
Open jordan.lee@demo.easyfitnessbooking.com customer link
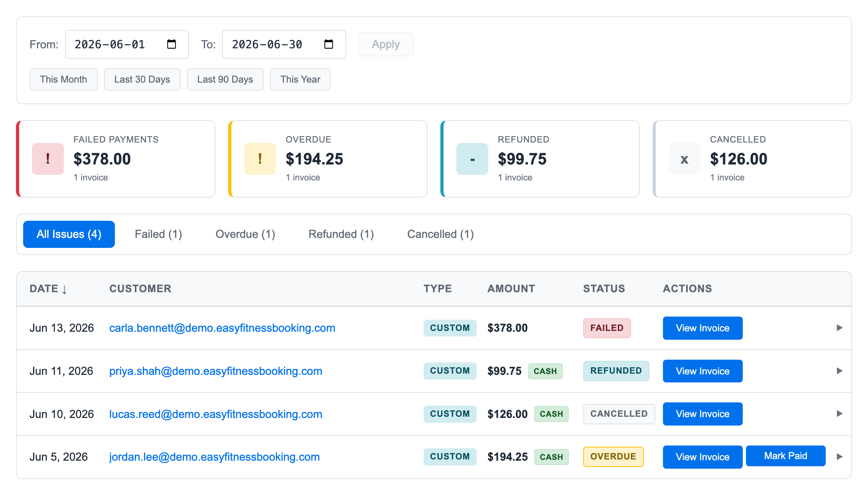[215, 457]
